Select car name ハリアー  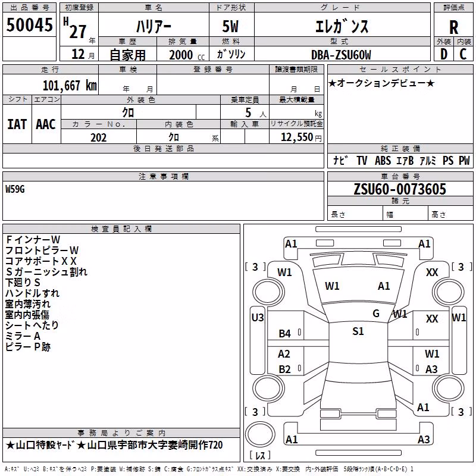point(154,26)
